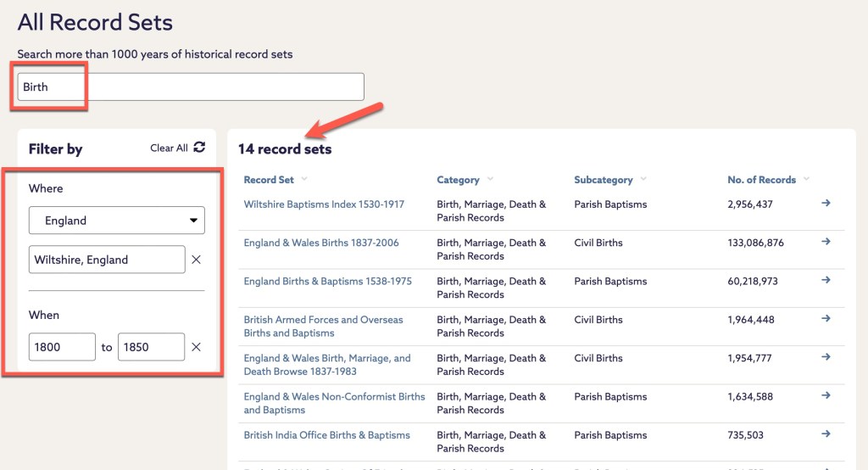Click the 1800 start year field
The image size is (868, 470).
coord(62,347)
